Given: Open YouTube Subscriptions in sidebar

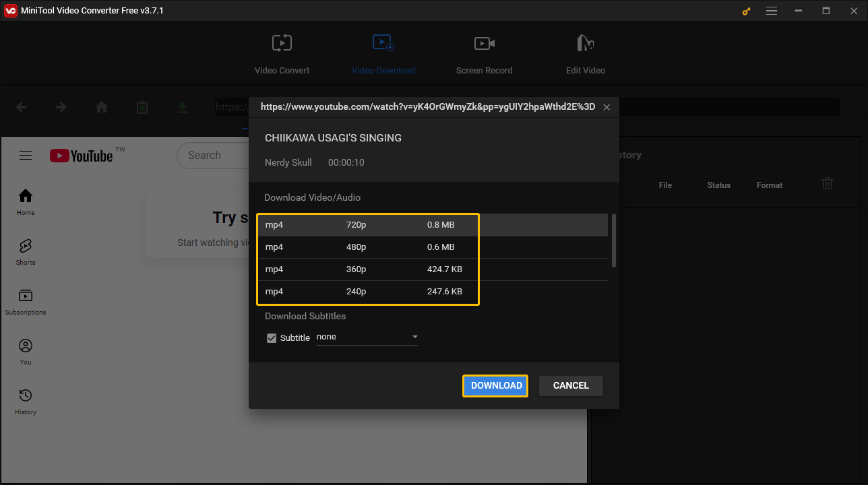Looking at the screenshot, I should tap(26, 302).
